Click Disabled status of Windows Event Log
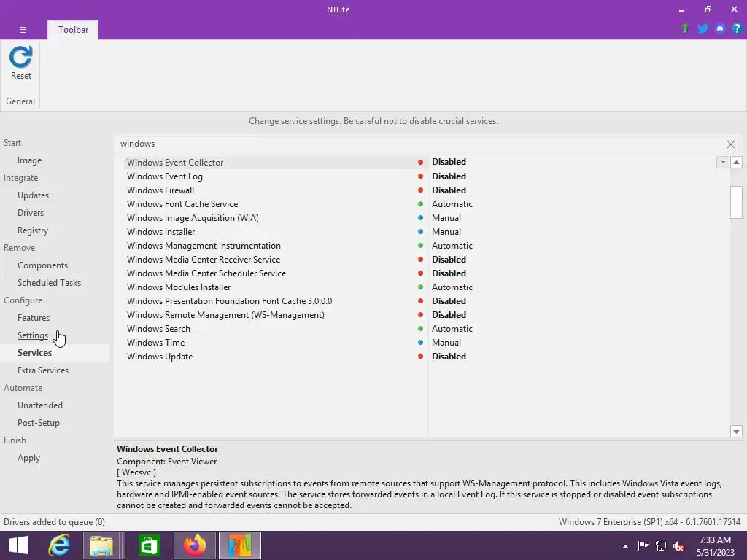The height and width of the screenshot is (560, 747). coord(449,176)
